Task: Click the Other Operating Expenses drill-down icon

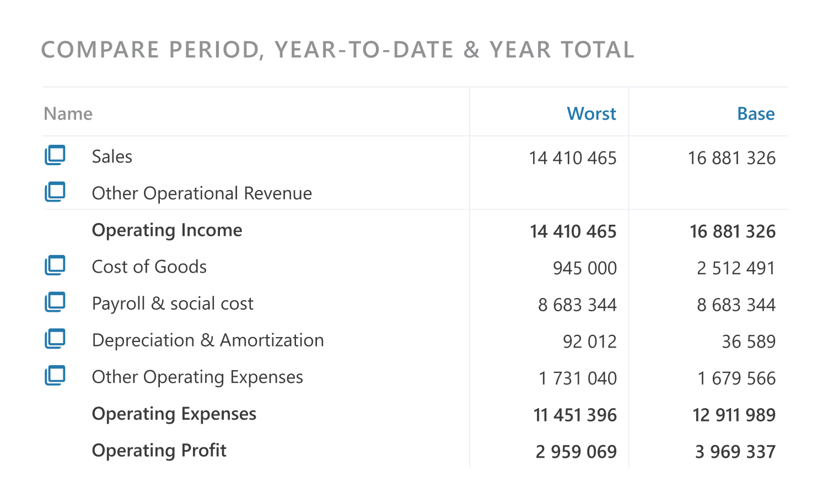Action: coord(55,376)
